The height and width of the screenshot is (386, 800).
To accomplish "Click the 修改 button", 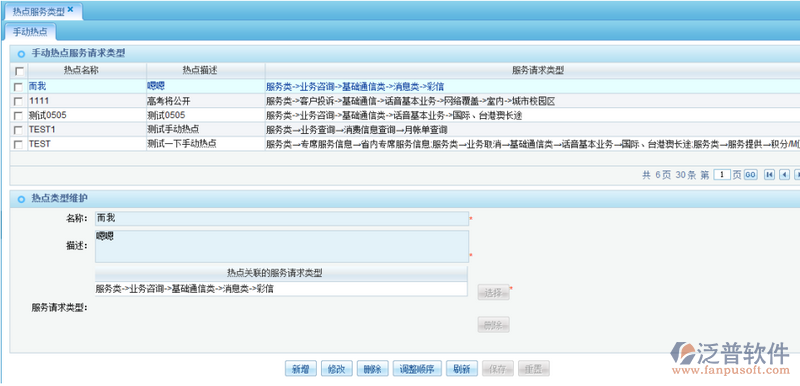I will [x=337, y=369].
